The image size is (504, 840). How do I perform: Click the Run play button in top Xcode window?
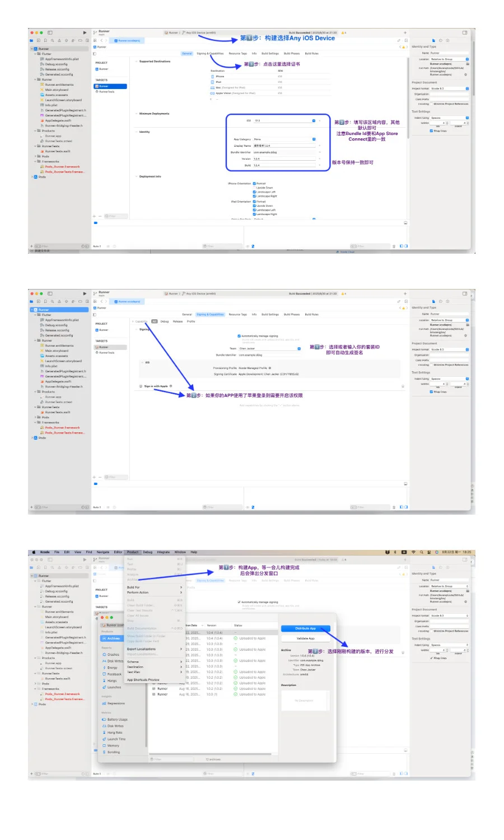pos(85,32)
